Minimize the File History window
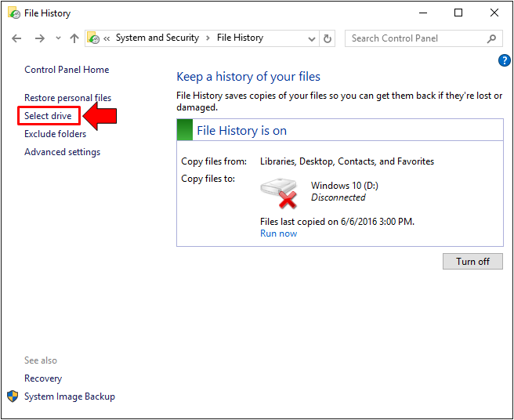 pyautogui.click(x=423, y=13)
